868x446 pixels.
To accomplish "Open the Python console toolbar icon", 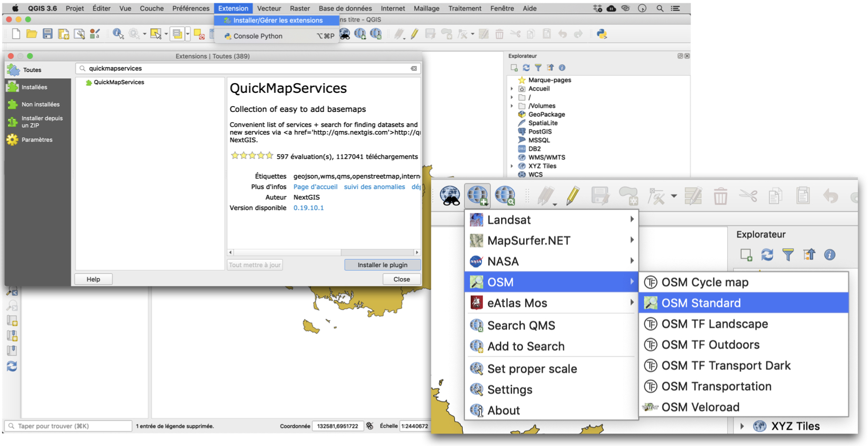I will [602, 34].
